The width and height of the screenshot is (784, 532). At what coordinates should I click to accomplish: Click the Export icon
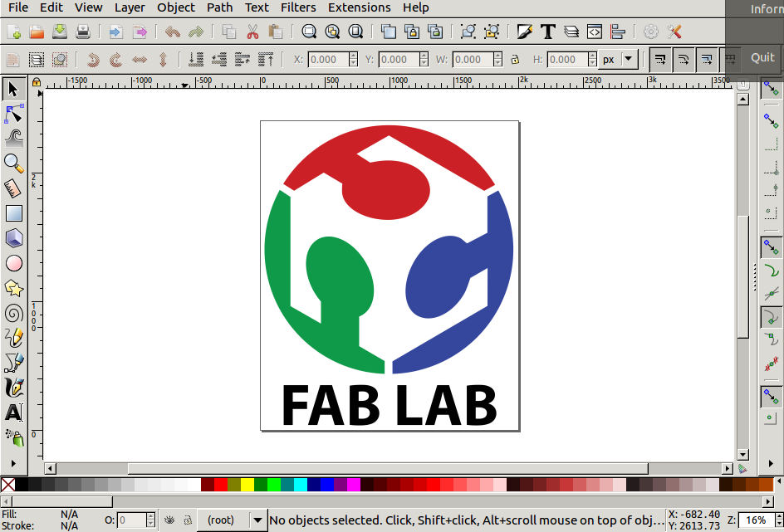pos(140,32)
